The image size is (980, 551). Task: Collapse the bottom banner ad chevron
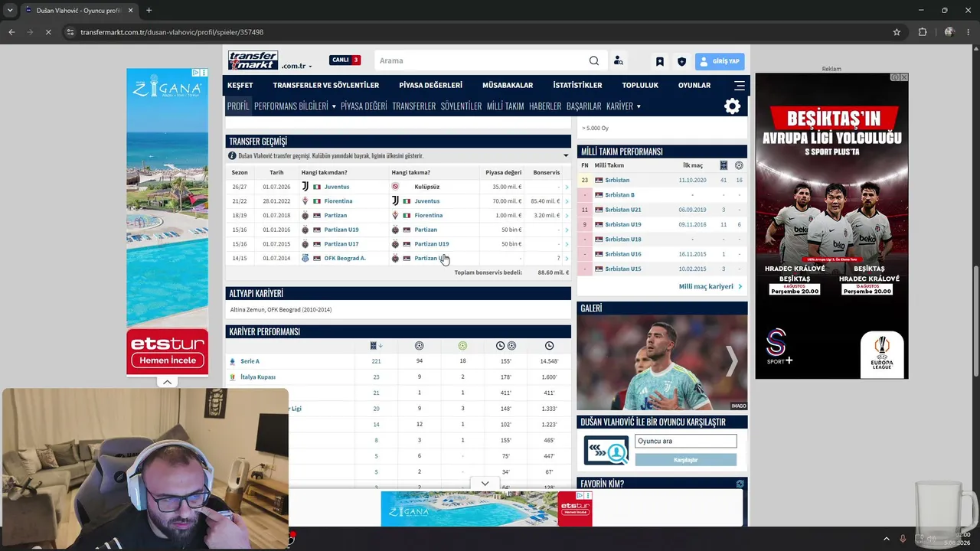point(485,484)
